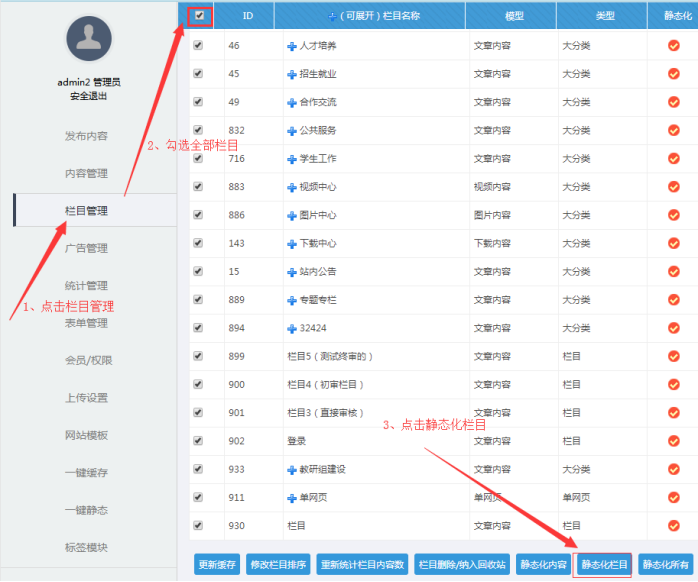Screen dimensions: 698x582
Task: Click the 栏目名称 column header to expand all
Action: (x=372, y=16)
